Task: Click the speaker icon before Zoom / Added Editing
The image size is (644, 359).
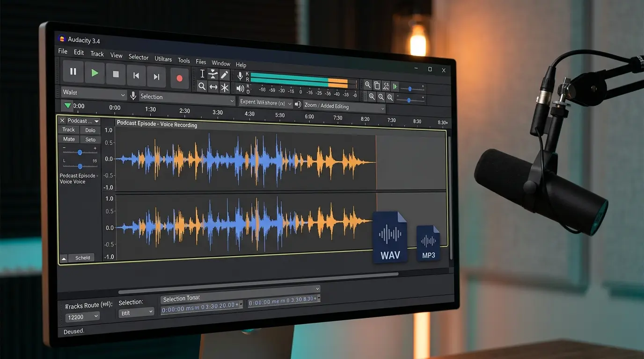Action: [298, 104]
